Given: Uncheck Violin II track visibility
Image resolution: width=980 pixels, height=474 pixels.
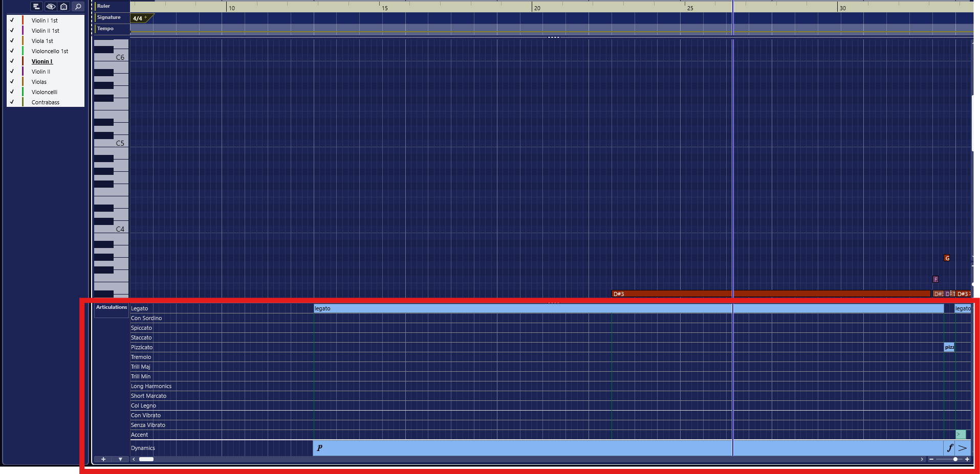Looking at the screenshot, I should (12, 72).
